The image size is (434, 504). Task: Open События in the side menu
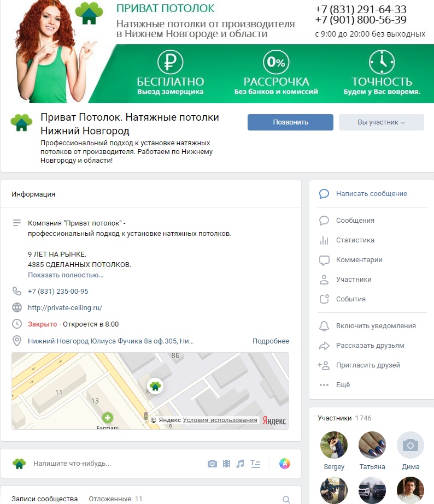tap(351, 299)
